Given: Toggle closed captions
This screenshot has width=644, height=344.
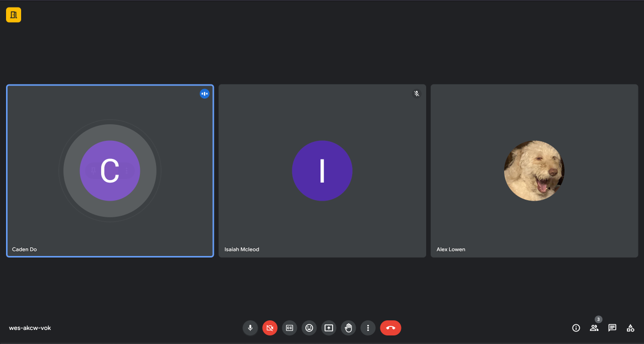Looking at the screenshot, I should (289, 328).
